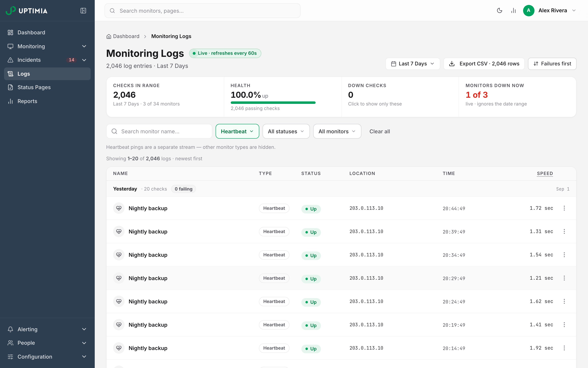The image size is (588, 368).
Task: Open row actions for the 20:29:49 log
Action: tap(564, 278)
